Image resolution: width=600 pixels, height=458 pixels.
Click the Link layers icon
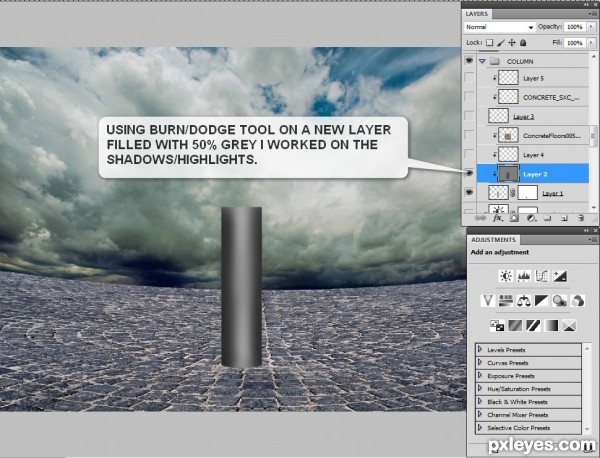tap(480, 218)
